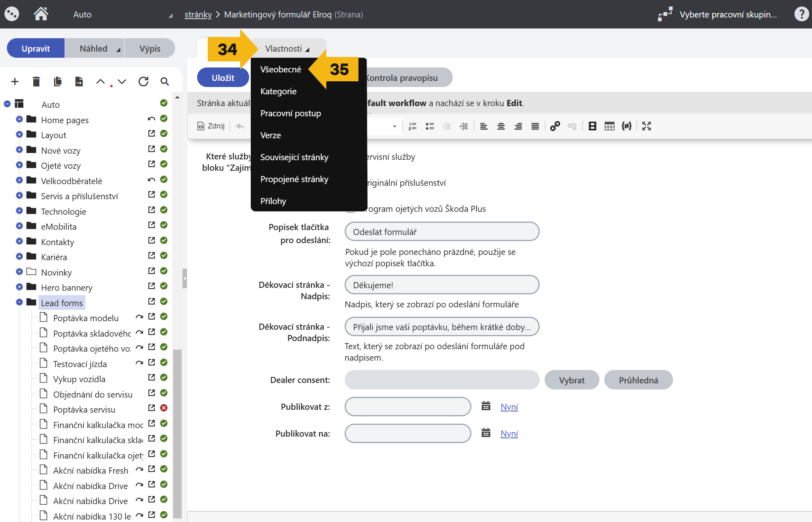This screenshot has width=812, height=522.
Task: Save page with Uložit button
Action: click(223, 78)
